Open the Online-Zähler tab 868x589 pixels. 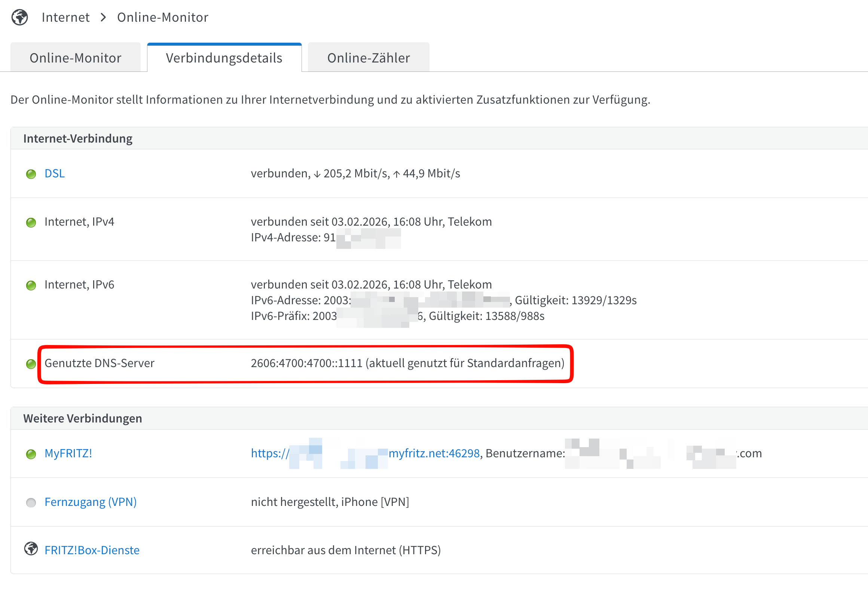tap(369, 58)
